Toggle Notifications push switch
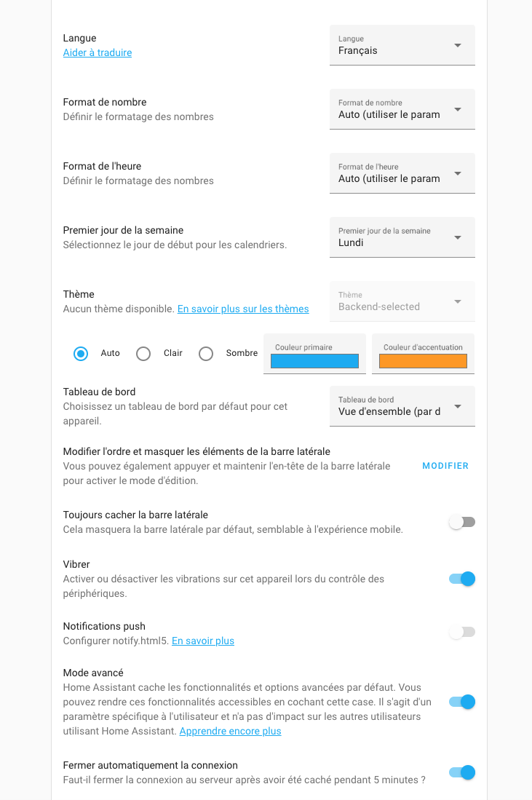This screenshot has height=800, width=532. pyautogui.click(x=461, y=632)
